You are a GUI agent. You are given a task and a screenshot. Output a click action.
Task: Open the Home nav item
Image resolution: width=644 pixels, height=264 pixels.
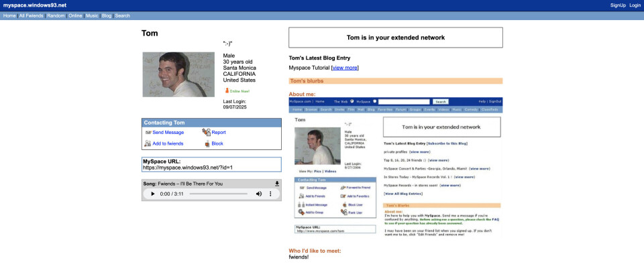[x=9, y=15]
